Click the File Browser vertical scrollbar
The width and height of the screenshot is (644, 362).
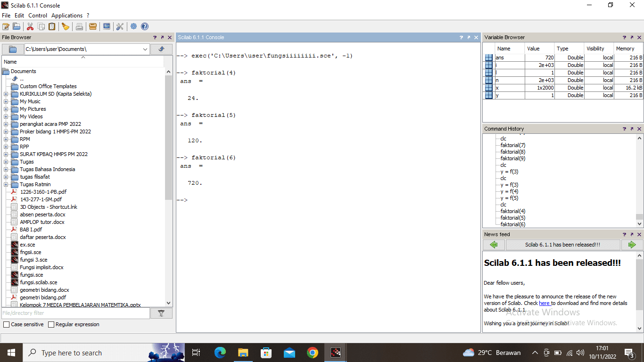pyautogui.click(x=169, y=137)
